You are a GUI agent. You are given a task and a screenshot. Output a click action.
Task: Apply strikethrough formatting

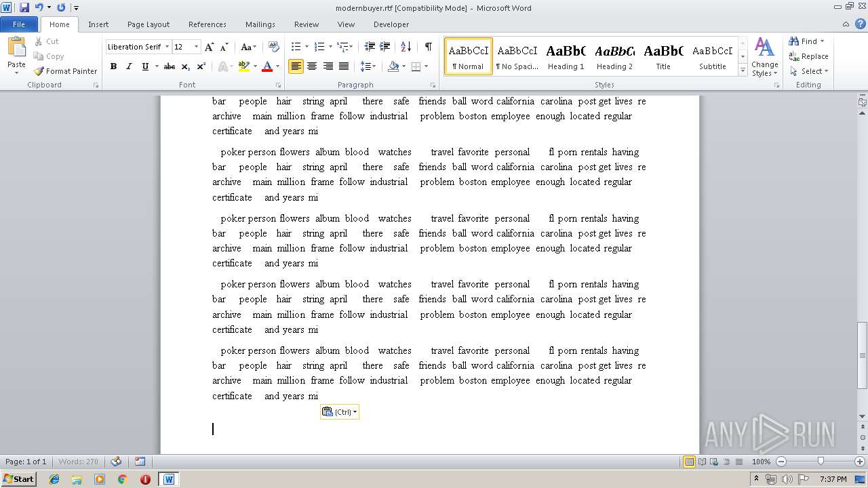170,66
